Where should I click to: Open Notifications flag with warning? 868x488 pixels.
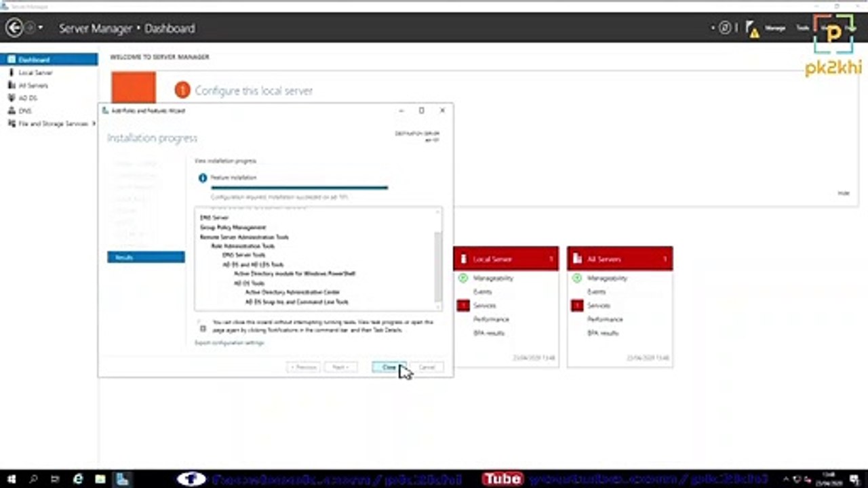point(751,28)
